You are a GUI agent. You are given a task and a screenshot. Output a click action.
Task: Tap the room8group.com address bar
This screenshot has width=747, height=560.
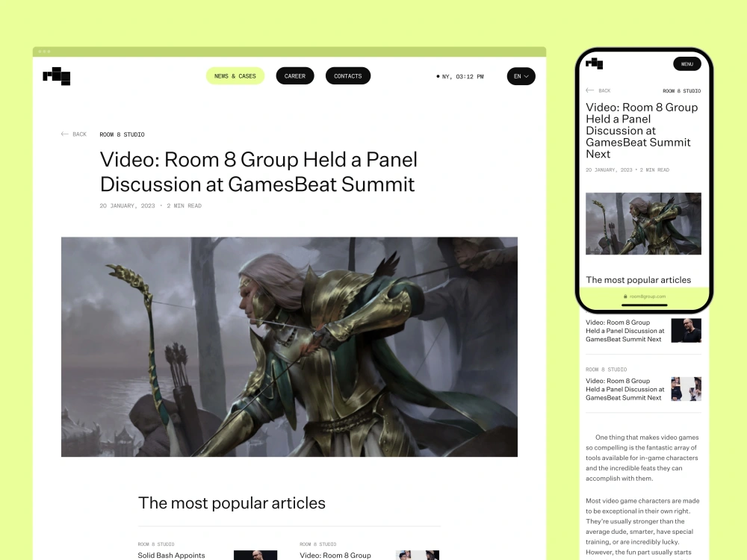coord(645,296)
